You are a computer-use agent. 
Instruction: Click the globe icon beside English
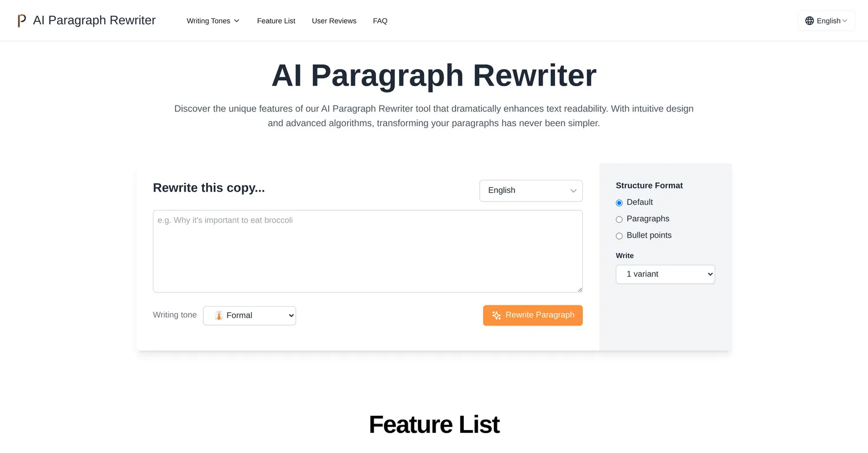pyautogui.click(x=809, y=21)
